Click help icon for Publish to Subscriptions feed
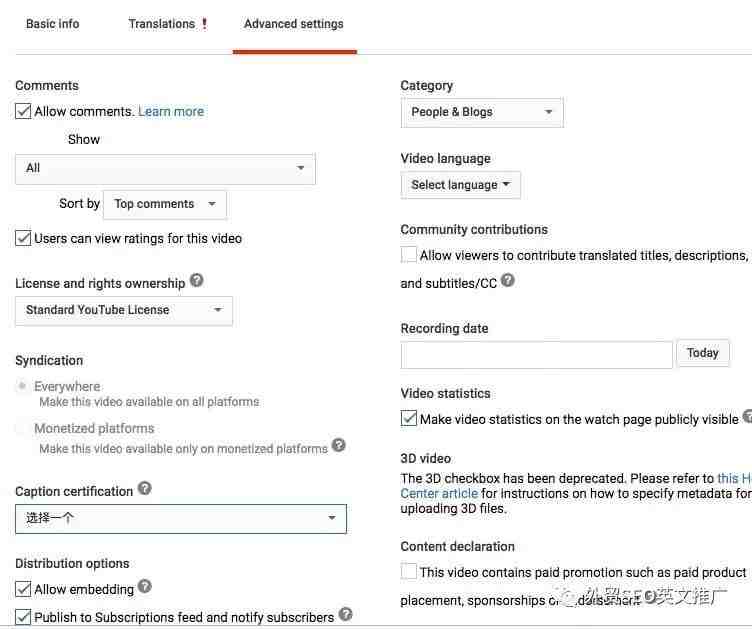The image size is (752, 629). (x=345, y=614)
